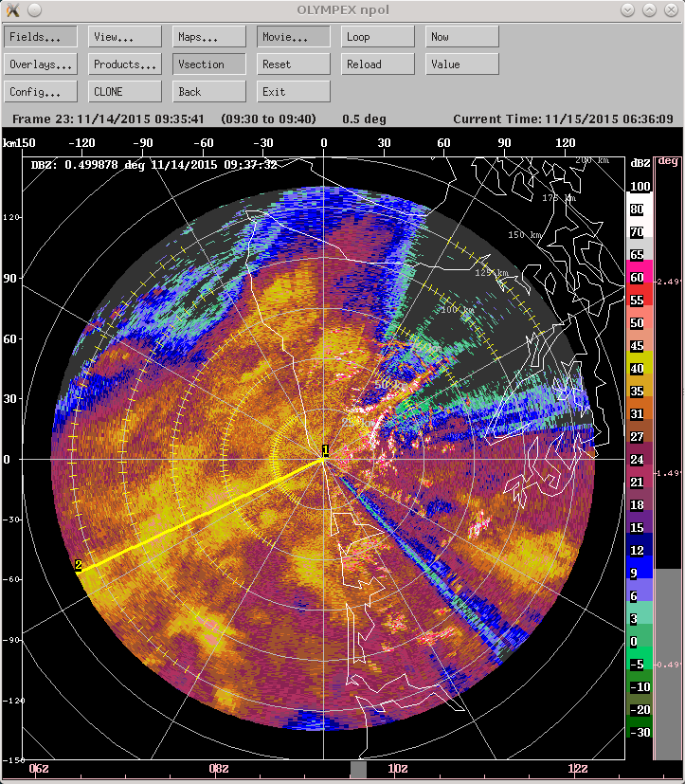The width and height of the screenshot is (685, 784).
Task: Open the Overlays... menu
Action: click(41, 64)
